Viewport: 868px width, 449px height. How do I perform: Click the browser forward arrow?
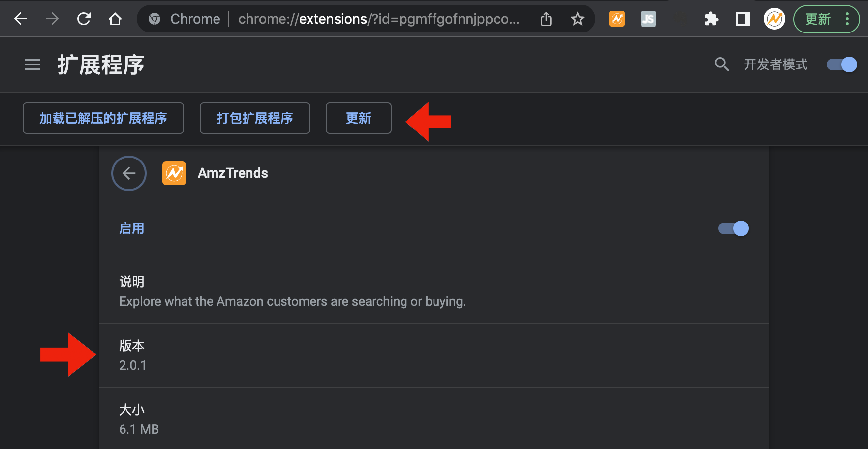coord(52,19)
